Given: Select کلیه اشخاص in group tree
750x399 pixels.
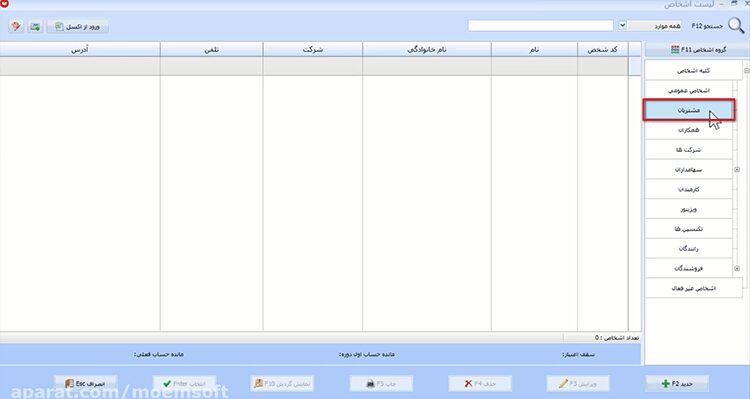Looking at the screenshot, I should (694, 70).
